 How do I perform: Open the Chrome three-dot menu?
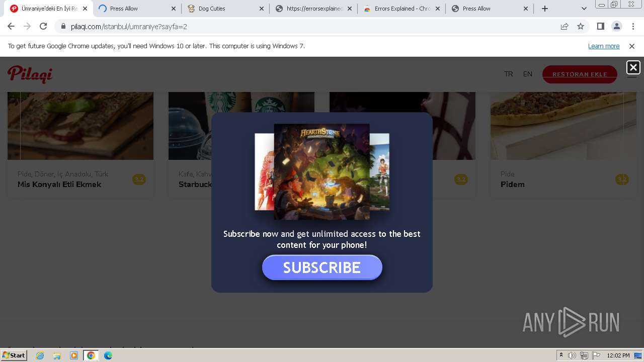[633, 26]
